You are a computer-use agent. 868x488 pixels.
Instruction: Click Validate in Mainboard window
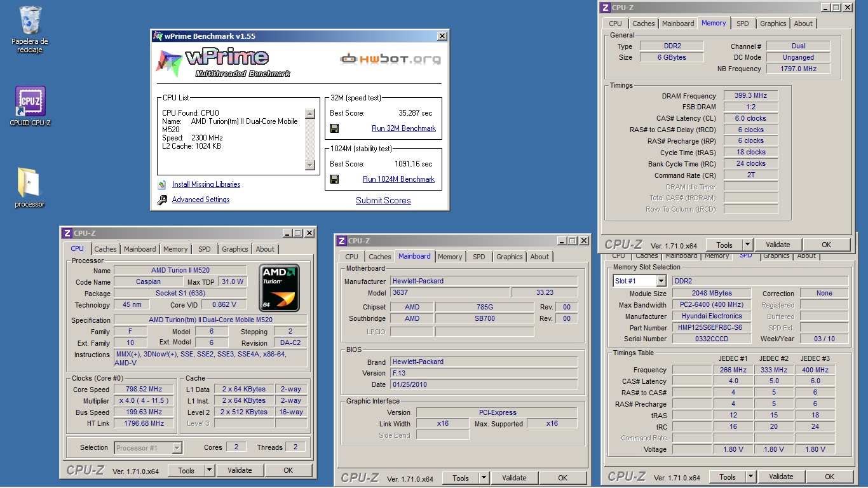click(514, 478)
